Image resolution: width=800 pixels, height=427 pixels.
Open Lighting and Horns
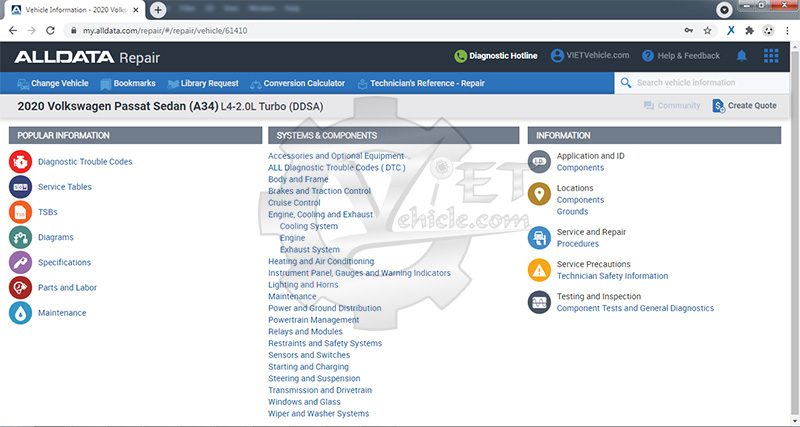coord(303,285)
